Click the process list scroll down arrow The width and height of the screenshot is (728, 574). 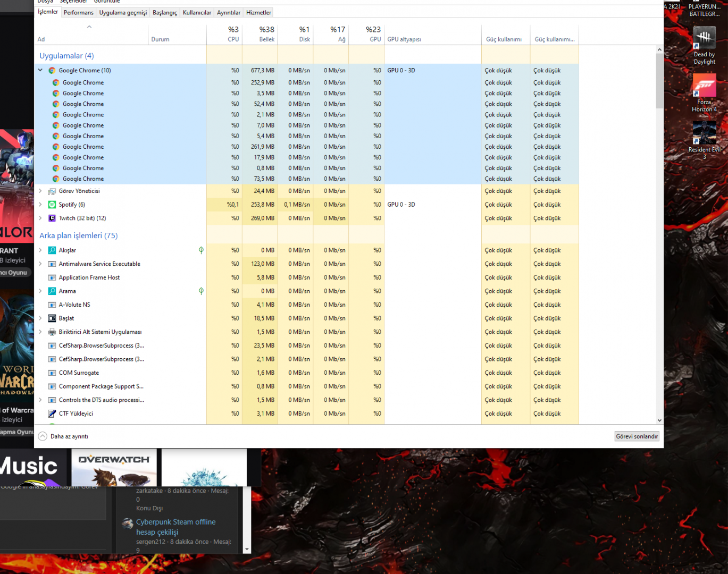pos(659,420)
